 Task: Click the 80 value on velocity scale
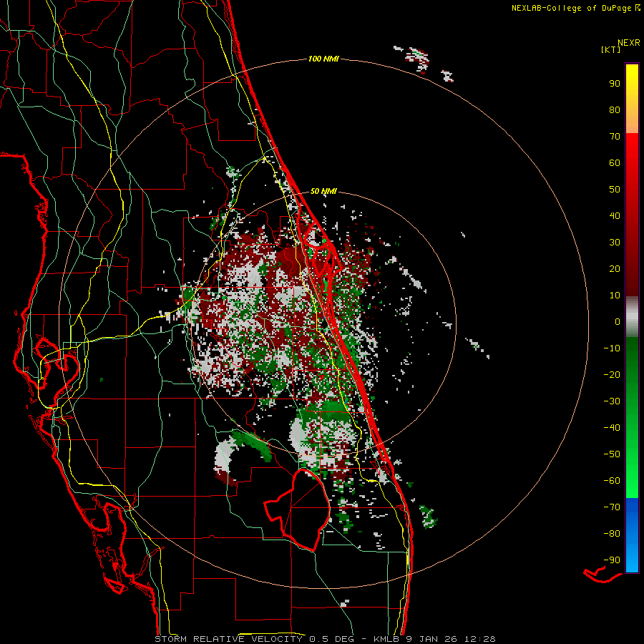tap(615, 109)
